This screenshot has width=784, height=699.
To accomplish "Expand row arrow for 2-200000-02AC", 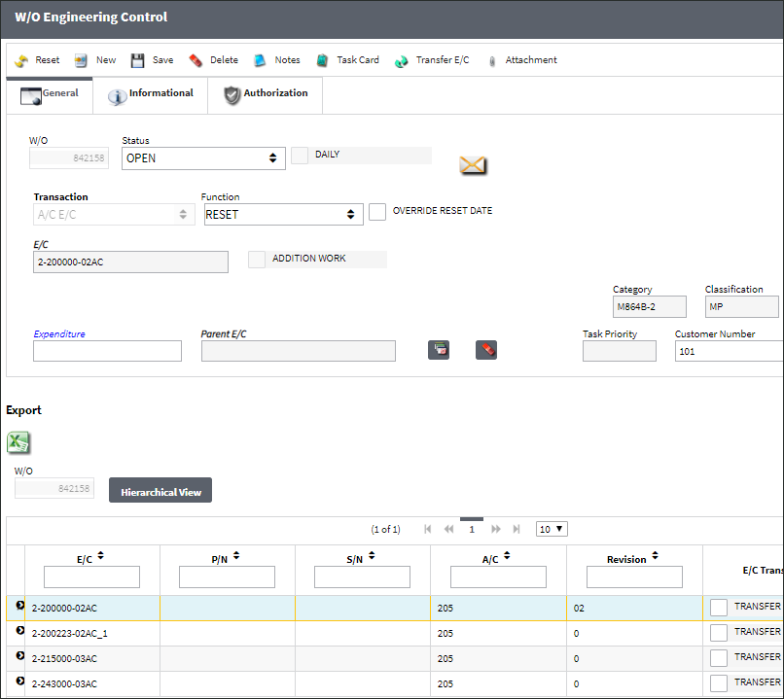I will 20,605.
